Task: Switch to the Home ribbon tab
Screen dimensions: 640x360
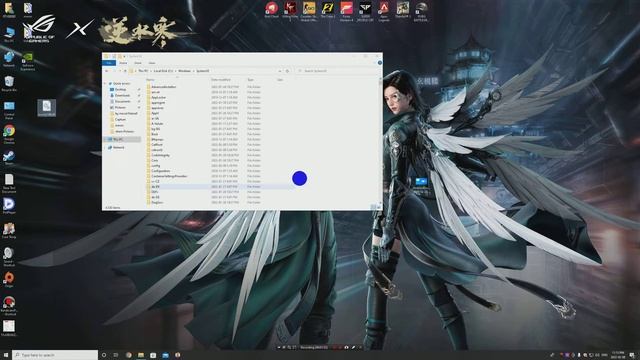Action: pos(123,63)
